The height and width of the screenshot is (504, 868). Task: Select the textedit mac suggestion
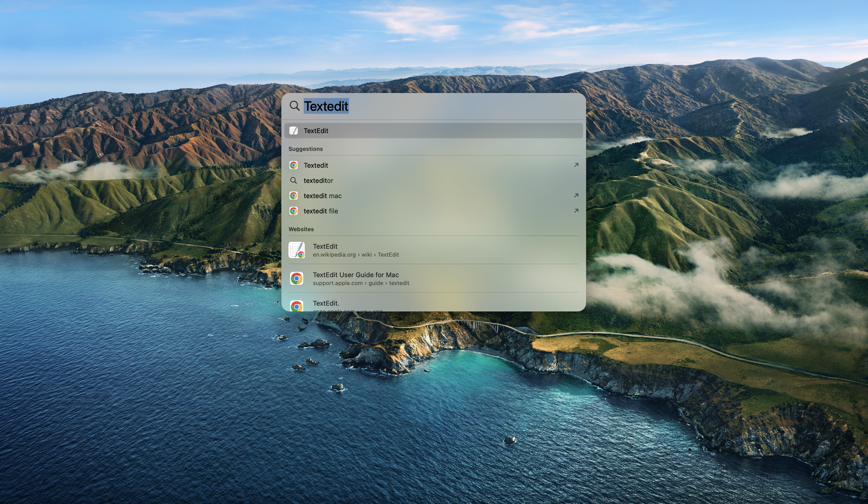[434, 196]
